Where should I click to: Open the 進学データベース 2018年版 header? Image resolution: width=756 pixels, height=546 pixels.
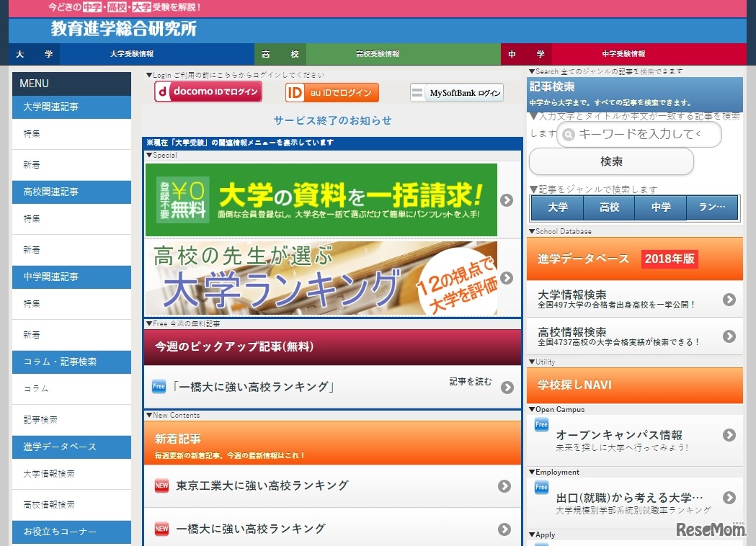[634, 259]
